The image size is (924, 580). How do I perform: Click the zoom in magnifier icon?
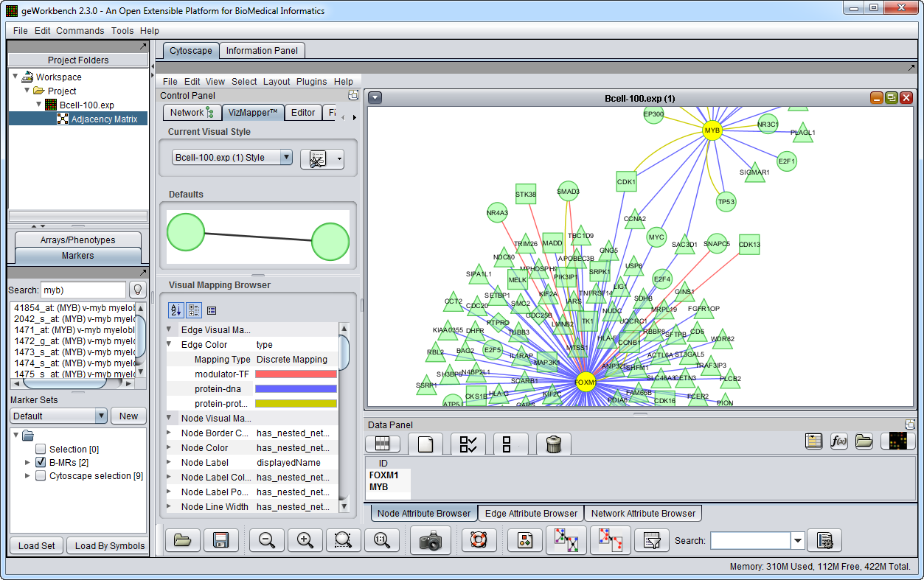pyautogui.click(x=305, y=540)
